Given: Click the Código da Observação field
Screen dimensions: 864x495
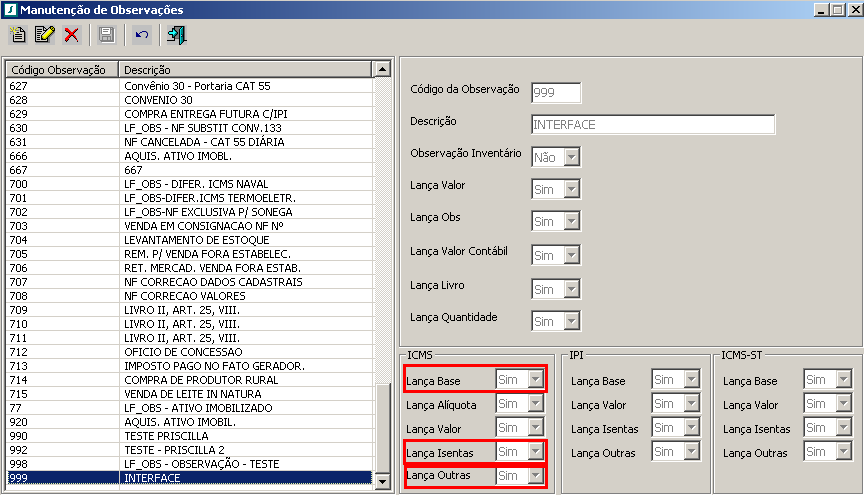Looking at the screenshot, I should coord(556,93).
